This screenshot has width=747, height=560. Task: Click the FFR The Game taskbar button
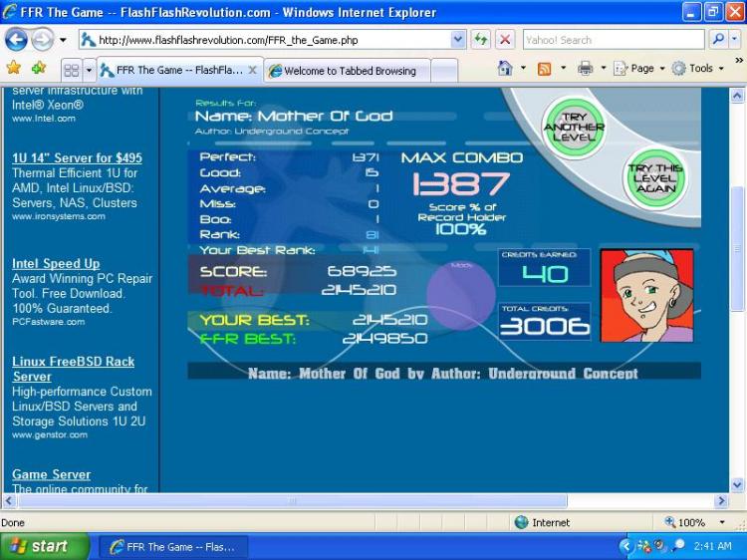pos(173,547)
